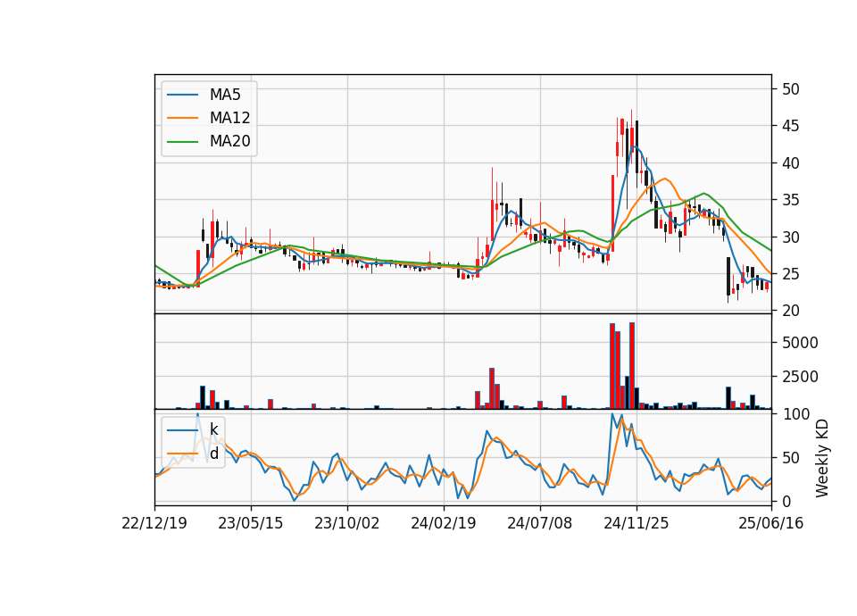Click the 50 price axis label
The image size is (857, 616).
point(790,89)
